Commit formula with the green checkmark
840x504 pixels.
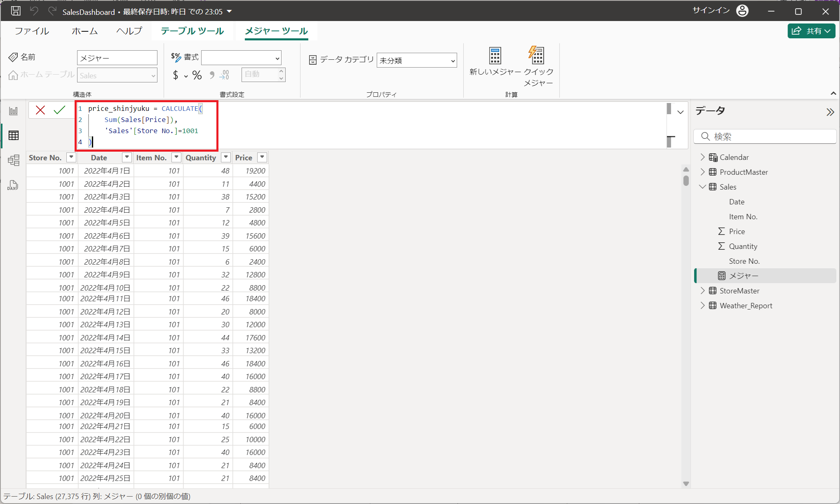59,110
